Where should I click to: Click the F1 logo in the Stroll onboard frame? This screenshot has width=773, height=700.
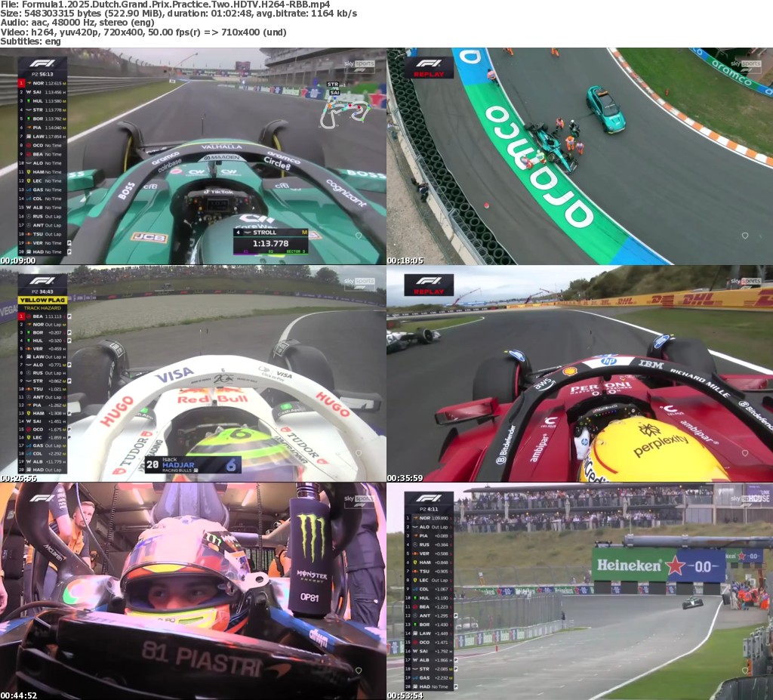pos(42,63)
